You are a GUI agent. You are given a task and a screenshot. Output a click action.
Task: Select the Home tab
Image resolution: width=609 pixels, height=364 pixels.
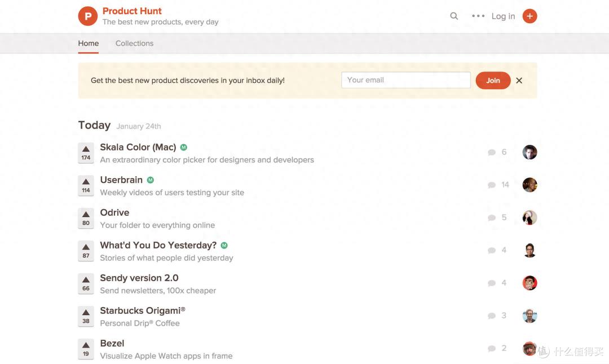89,43
